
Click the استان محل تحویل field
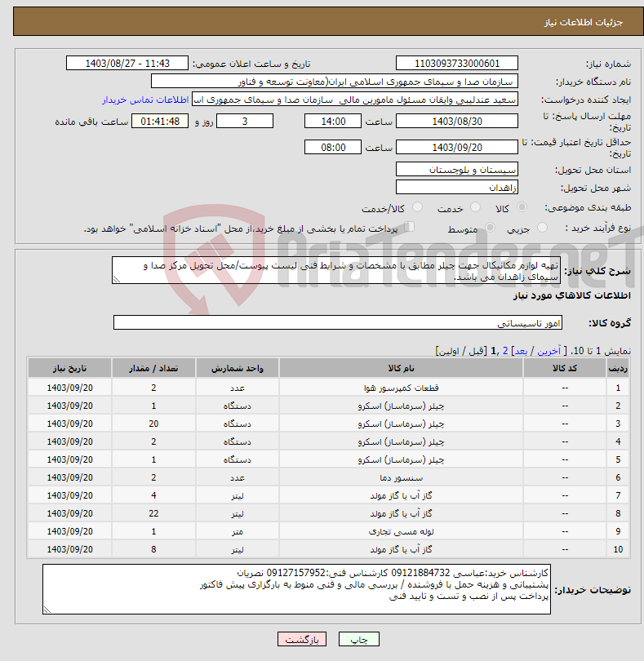click(457, 170)
